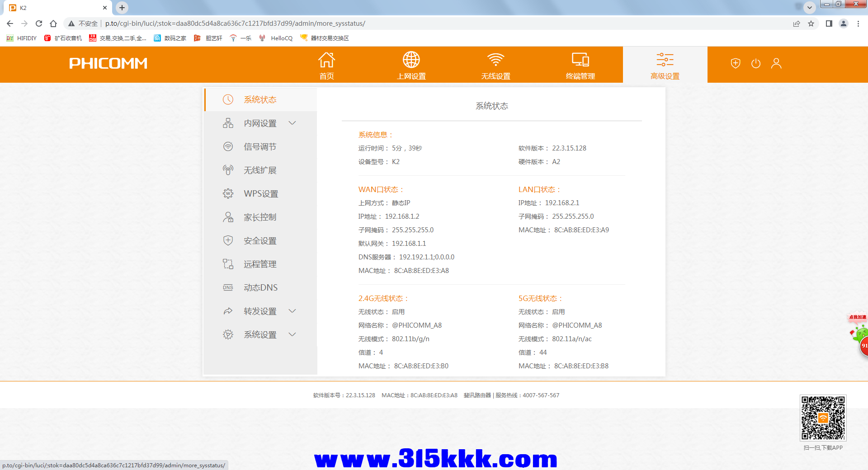Viewport: 868px width, 470px height.
Task: Click the 无线扩展 antenna icon
Action: coord(228,170)
